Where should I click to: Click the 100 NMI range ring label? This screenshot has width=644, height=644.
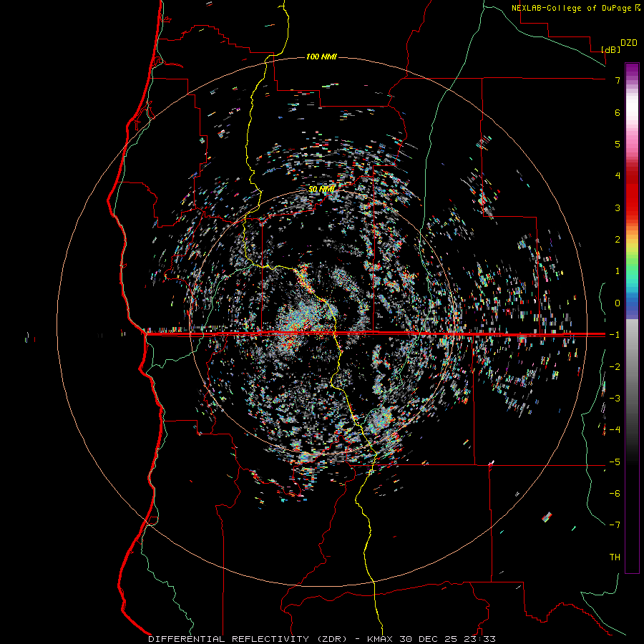point(321,57)
